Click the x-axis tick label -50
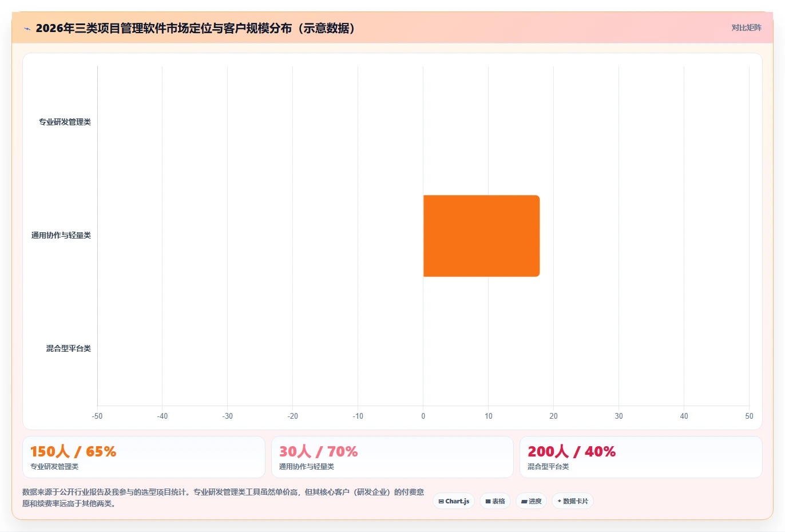 tap(97, 416)
